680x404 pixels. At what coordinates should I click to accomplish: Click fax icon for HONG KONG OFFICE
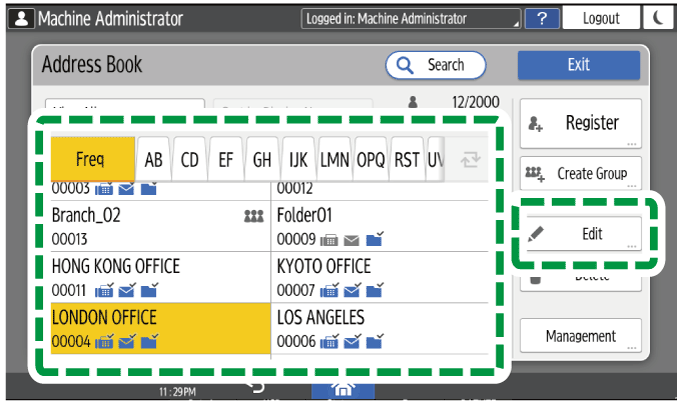coord(104,290)
